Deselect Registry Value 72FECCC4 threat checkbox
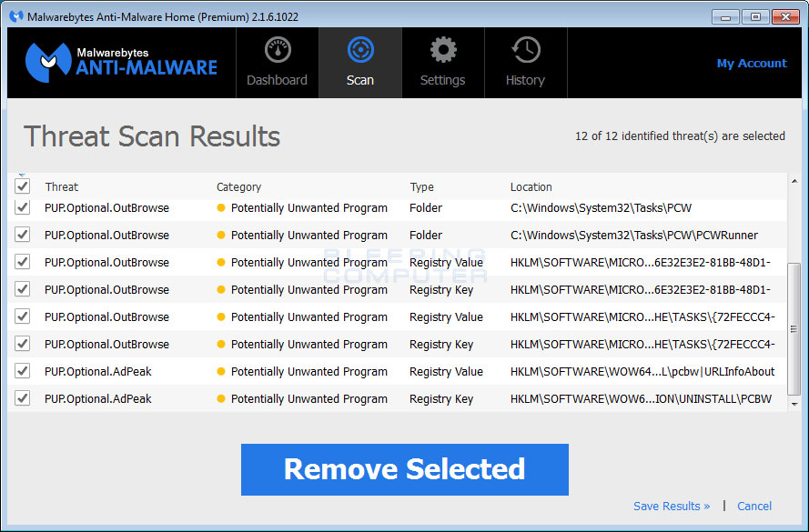809x532 pixels. click(22, 316)
